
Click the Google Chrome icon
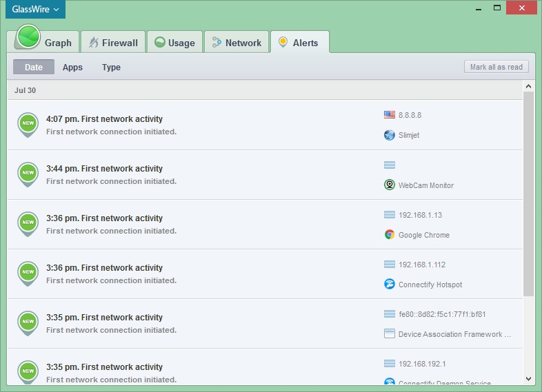coord(389,234)
